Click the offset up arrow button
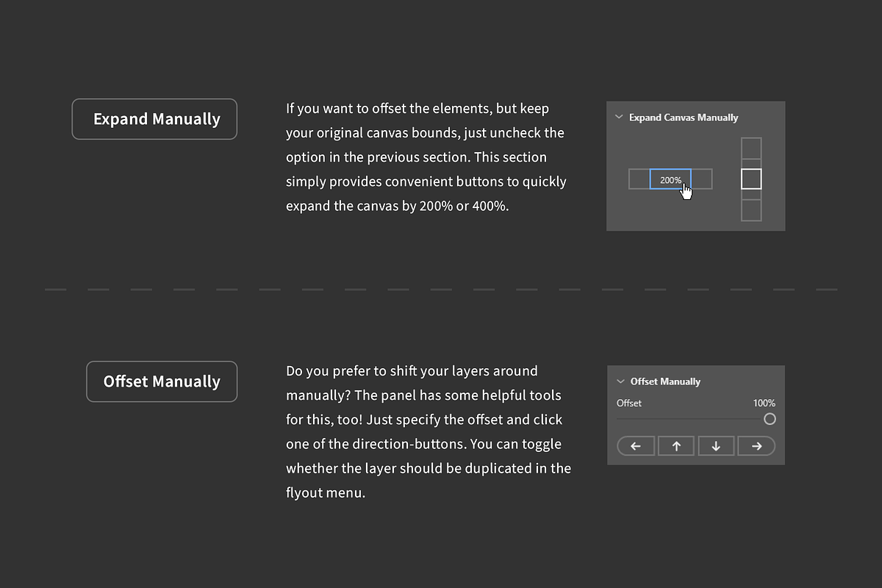This screenshot has width=882, height=588. point(676,446)
